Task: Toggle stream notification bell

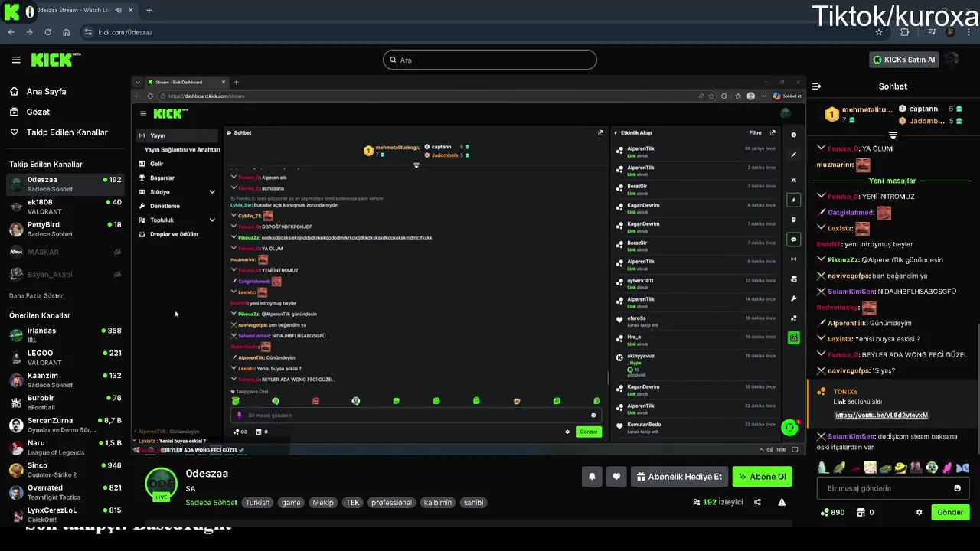Action: [x=592, y=477]
